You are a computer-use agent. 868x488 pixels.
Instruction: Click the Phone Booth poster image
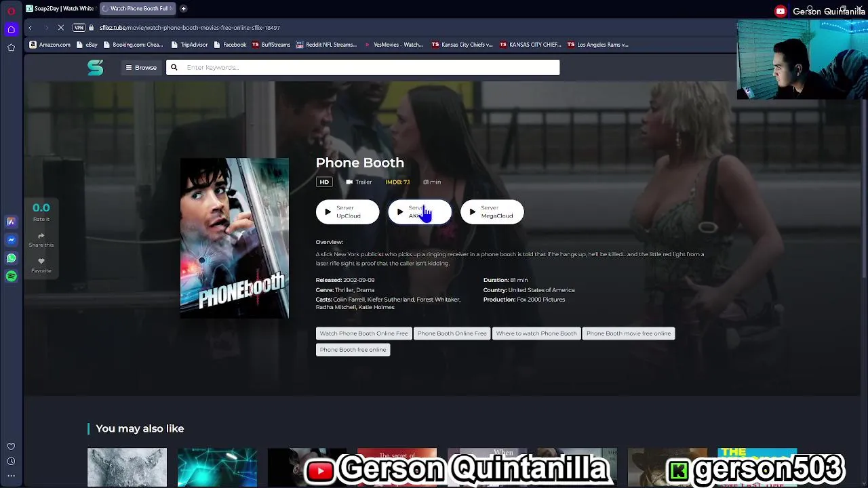click(x=235, y=238)
